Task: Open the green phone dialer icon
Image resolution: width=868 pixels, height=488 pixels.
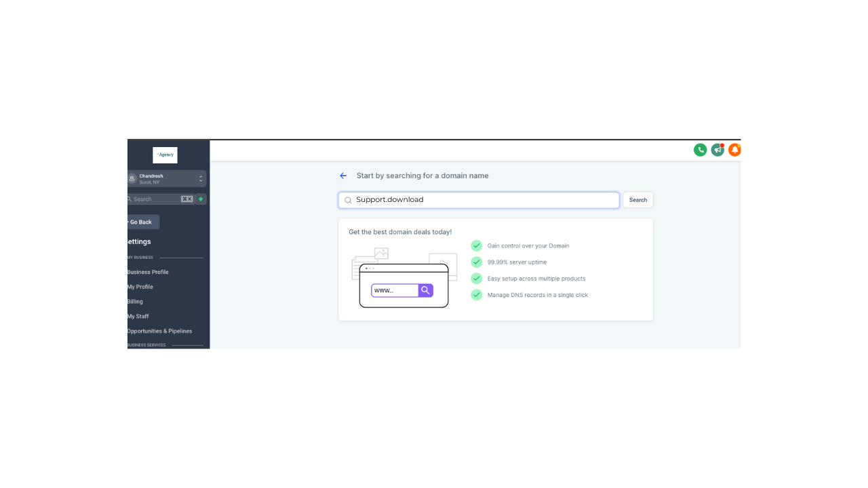Action: tap(701, 150)
